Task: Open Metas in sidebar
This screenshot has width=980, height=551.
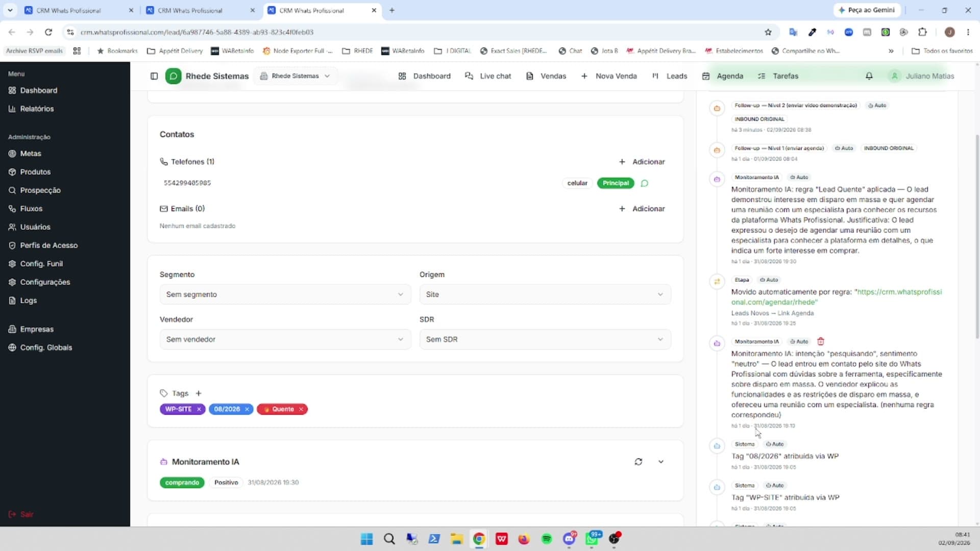Action: click(x=25, y=154)
